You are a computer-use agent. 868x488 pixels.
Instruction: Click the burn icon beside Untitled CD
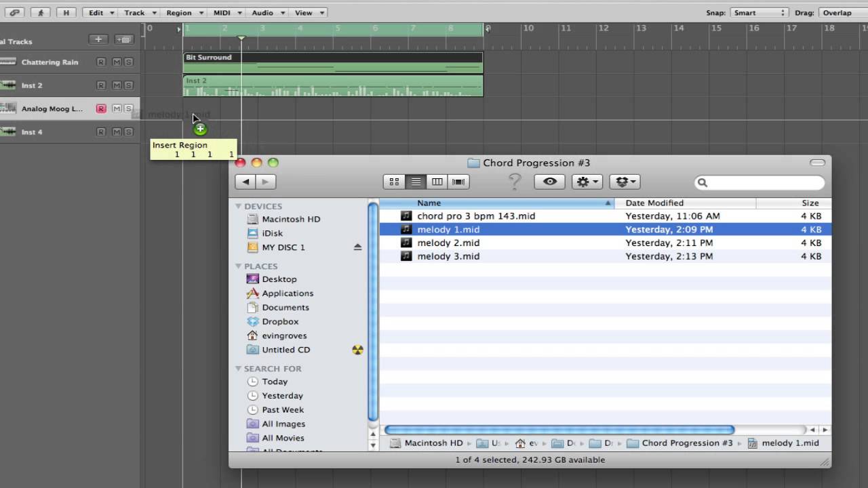tap(357, 350)
